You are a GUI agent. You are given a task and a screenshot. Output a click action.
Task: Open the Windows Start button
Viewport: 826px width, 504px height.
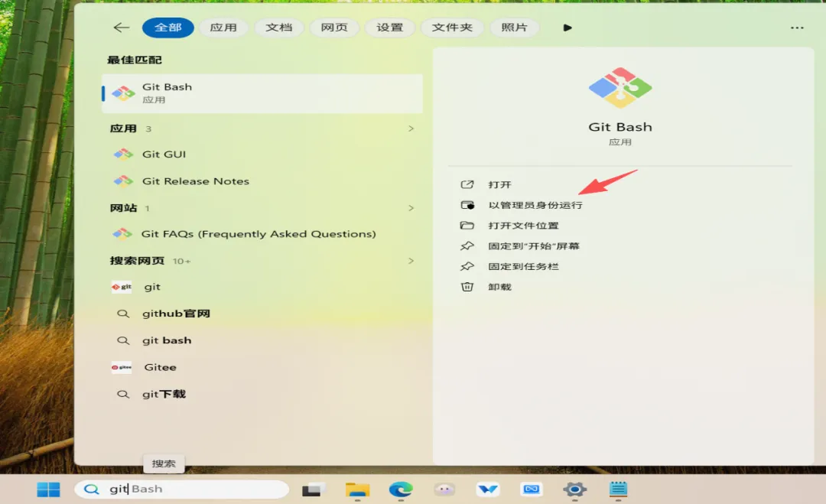[48, 489]
